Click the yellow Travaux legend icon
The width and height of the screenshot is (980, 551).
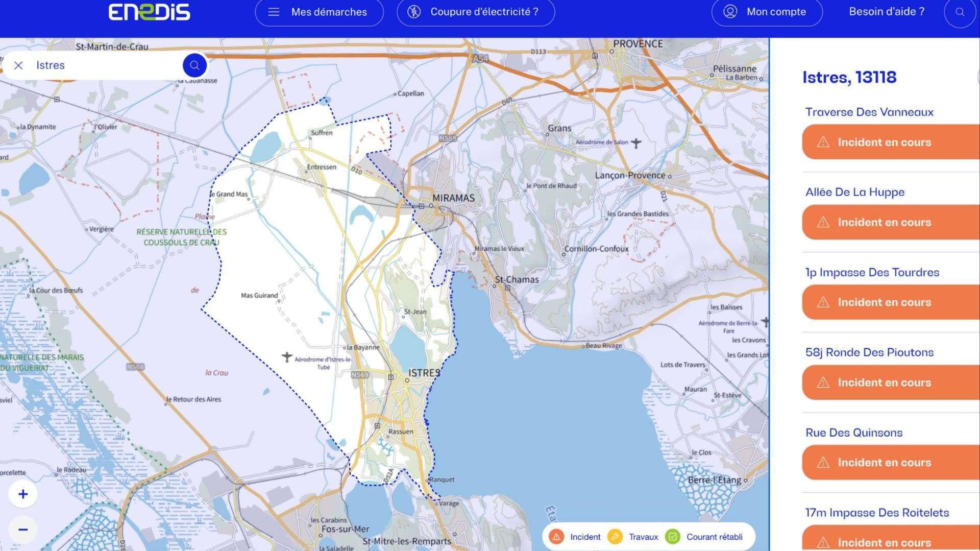coord(615,537)
